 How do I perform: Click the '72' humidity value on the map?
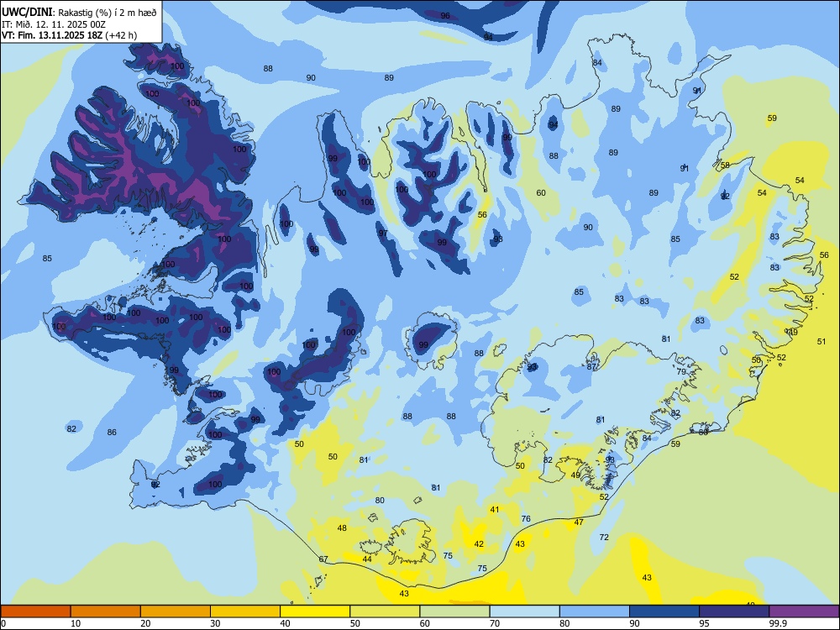(604, 538)
